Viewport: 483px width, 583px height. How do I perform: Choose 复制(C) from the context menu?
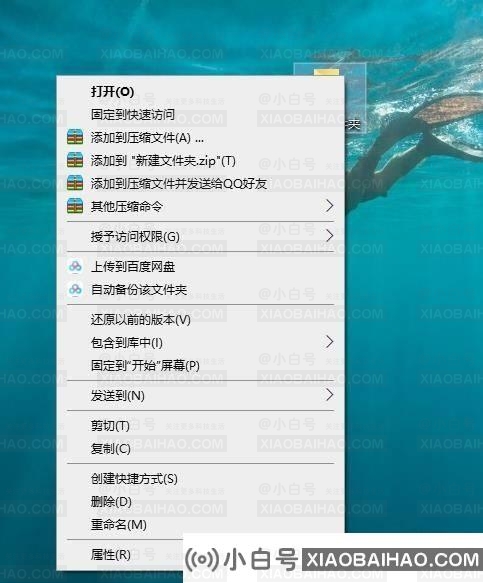click(x=200, y=449)
